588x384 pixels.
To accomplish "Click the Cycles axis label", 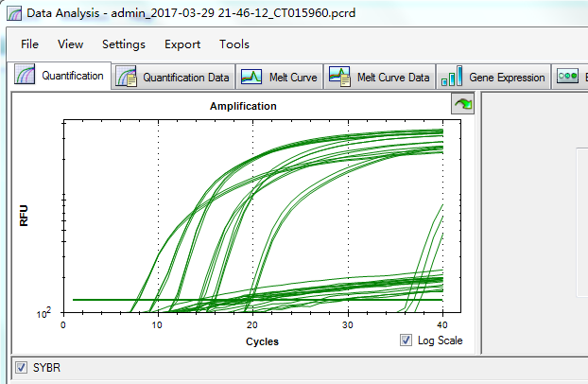I will coord(262,341).
